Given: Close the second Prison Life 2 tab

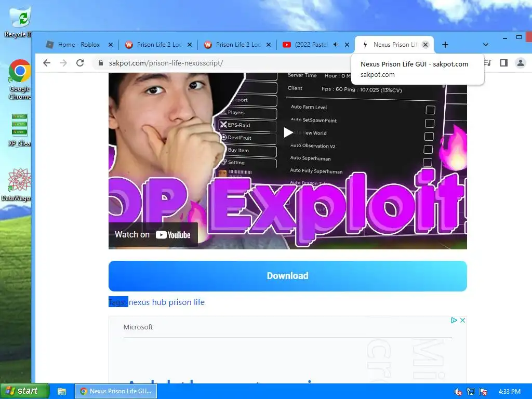Looking at the screenshot, I should click(269, 45).
